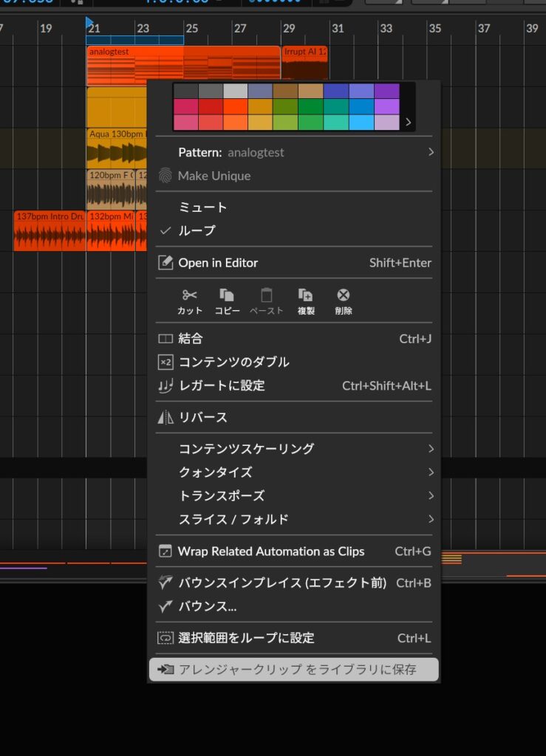This screenshot has width=546, height=756.
Task: Choose Set to Legato (レガートに設定)
Action: coord(222,386)
